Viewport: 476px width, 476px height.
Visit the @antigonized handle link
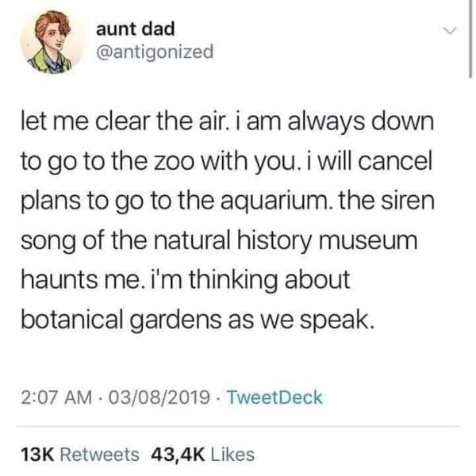(155, 52)
